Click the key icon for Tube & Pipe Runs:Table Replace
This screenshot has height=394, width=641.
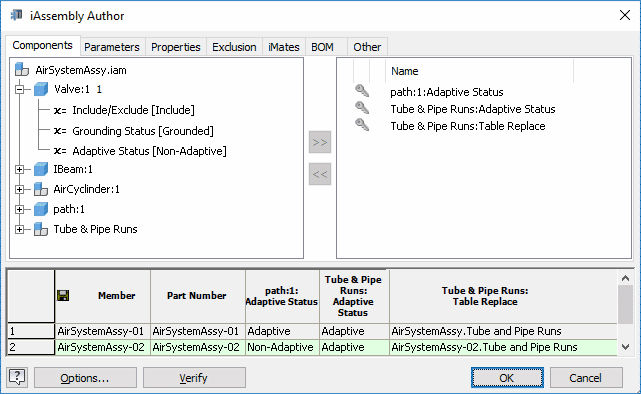[x=362, y=125]
